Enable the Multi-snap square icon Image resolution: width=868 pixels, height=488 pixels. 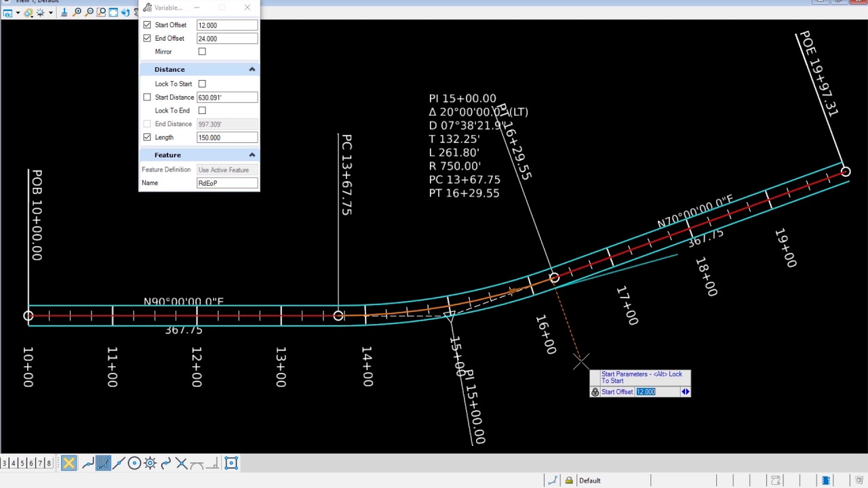tap(231, 464)
